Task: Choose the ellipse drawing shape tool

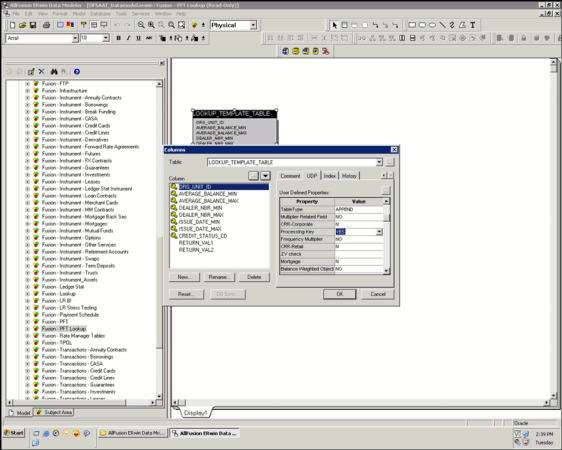Action: pos(432,25)
